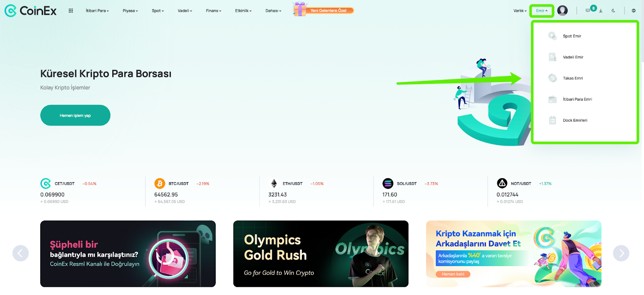This screenshot has height=295, width=644.
Task: Choose Dock Emirleri menu entry
Action: 585,120
